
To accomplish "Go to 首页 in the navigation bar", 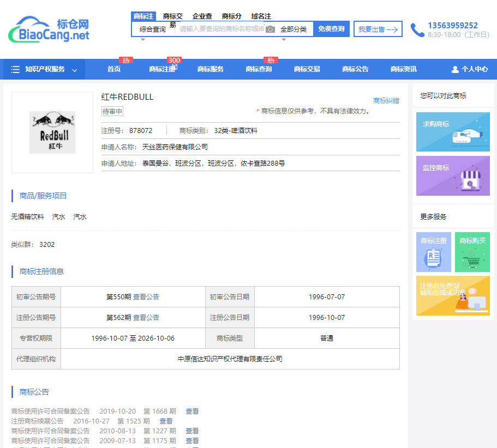I will click(x=114, y=69).
